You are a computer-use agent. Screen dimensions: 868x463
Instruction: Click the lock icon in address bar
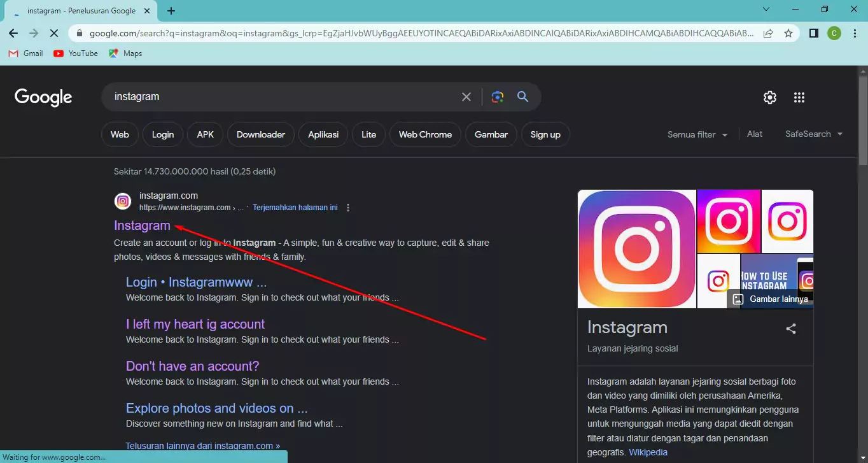(78, 33)
